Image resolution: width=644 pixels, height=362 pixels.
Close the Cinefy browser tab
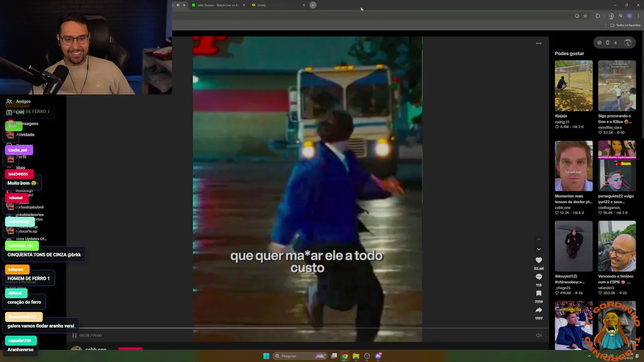(x=303, y=5)
